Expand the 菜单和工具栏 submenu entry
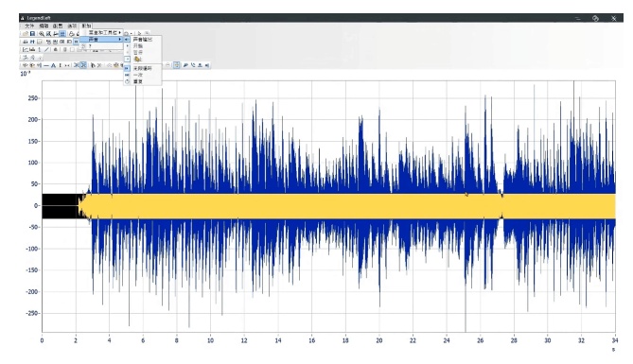Image resolution: width=633 pixels, height=364 pixels. pyautogui.click(x=101, y=32)
